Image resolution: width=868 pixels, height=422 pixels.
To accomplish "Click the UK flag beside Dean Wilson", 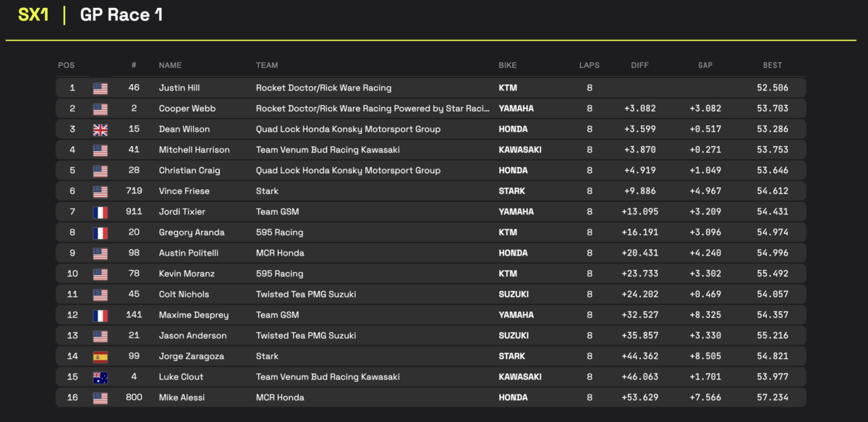I will [x=100, y=130].
